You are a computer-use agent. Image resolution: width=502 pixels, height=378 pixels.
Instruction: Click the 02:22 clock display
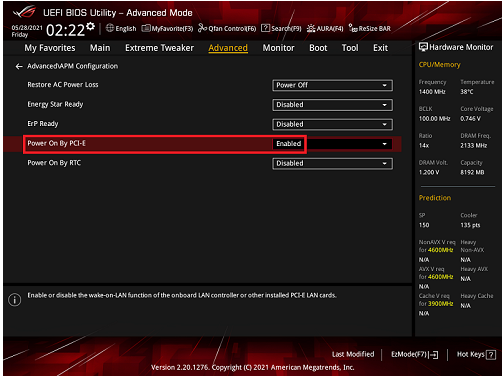(65, 30)
